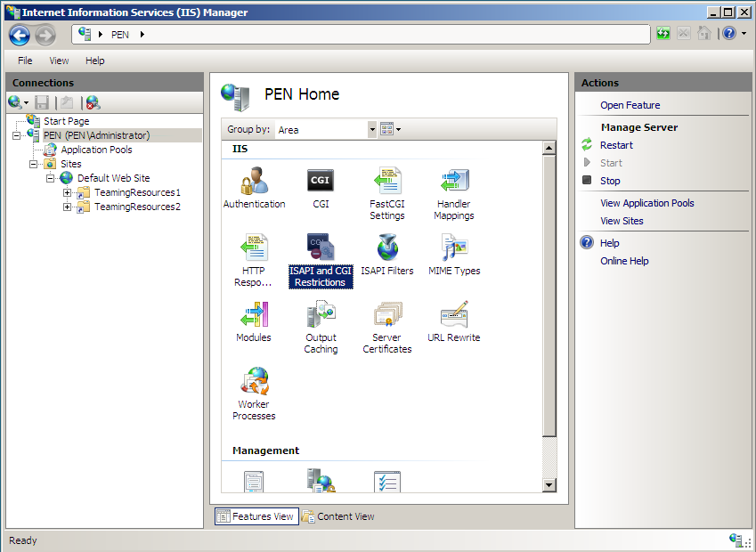The image size is (756, 552).
Task: Open the Help icon dropdown arrow
Action: (x=744, y=33)
